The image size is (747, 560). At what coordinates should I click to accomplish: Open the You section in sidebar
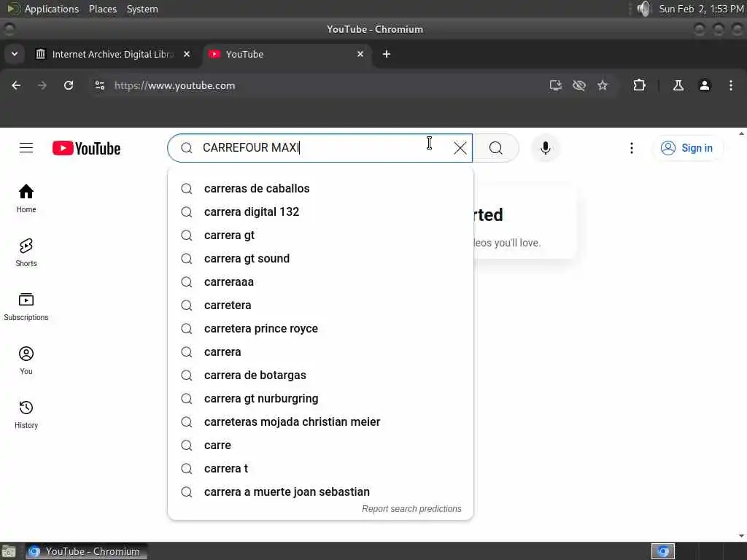pyautogui.click(x=26, y=360)
